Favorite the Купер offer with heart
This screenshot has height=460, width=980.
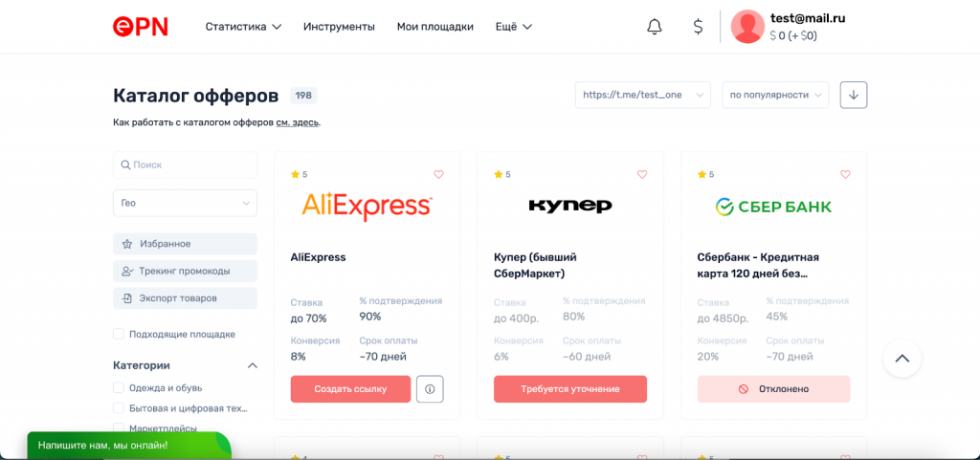[642, 175]
